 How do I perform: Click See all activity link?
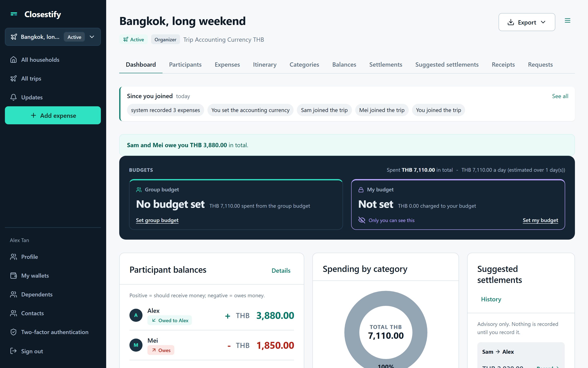(560, 96)
